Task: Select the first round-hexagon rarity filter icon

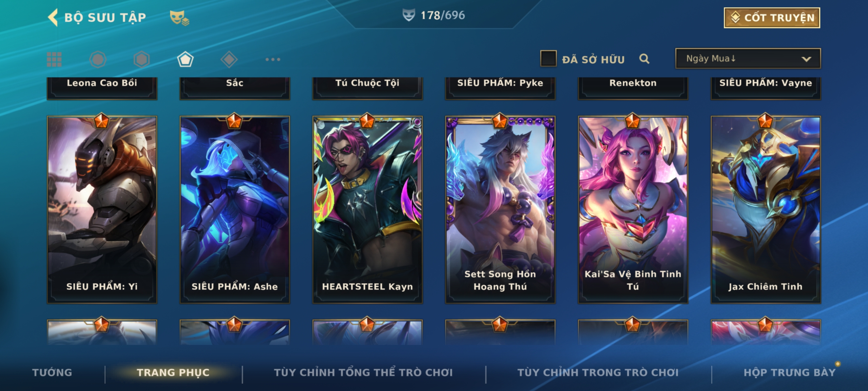Action: [98, 59]
